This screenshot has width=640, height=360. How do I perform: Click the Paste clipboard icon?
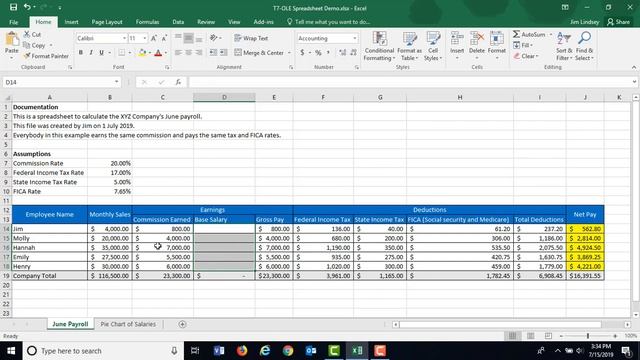pos(11,39)
